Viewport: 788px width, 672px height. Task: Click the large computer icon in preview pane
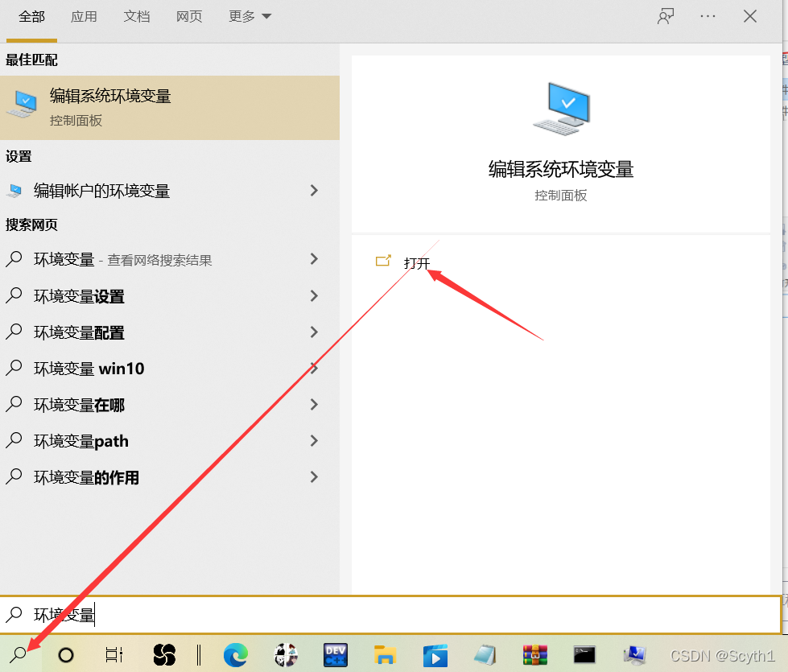(561, 109)
